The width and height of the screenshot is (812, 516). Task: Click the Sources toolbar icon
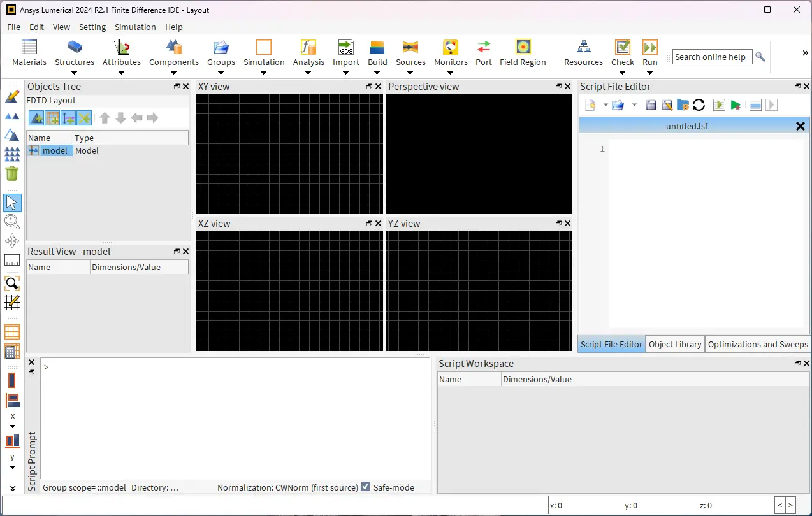point(410,48)
